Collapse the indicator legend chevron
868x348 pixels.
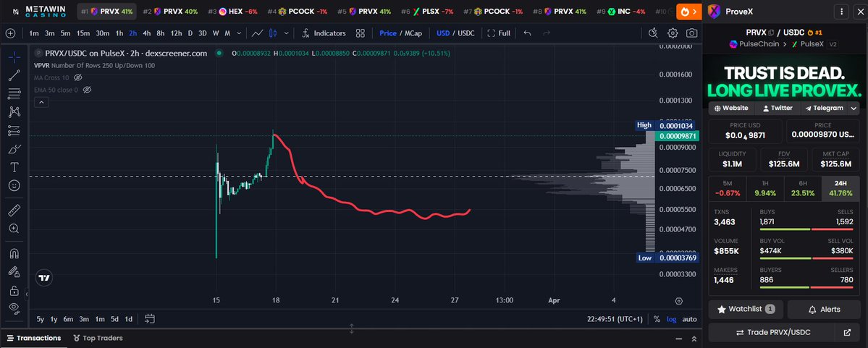click(x=41, y=102)
